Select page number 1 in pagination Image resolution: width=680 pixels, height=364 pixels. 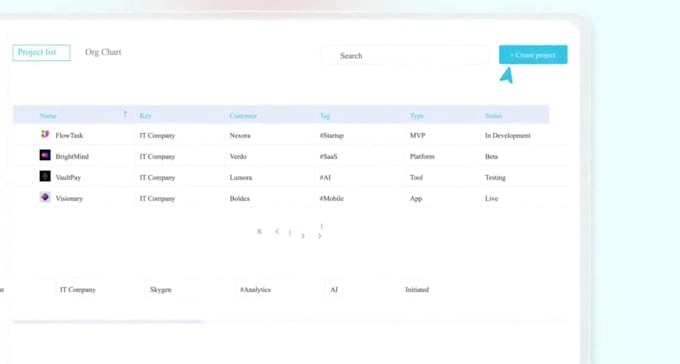pos(290,233)
